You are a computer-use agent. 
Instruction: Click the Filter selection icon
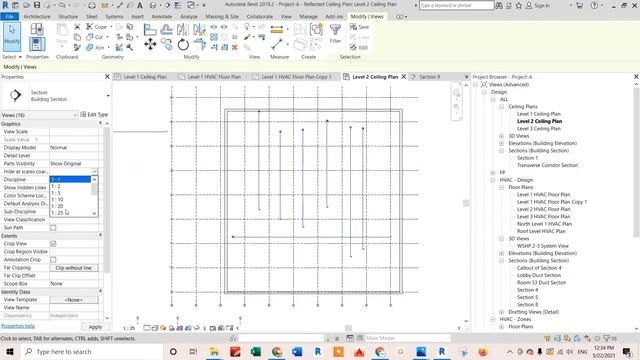pos(335,33)
